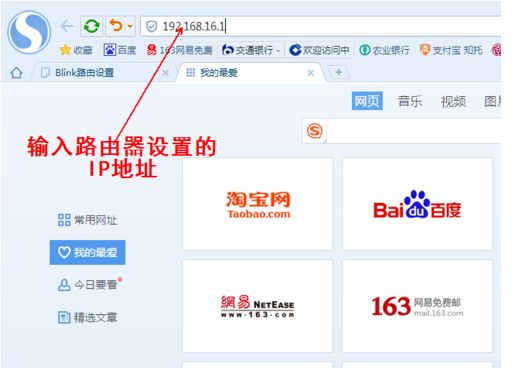Screen dimensions: 512x368
Task: Close the 我的最爱 tab
Action: click(311, 73)
